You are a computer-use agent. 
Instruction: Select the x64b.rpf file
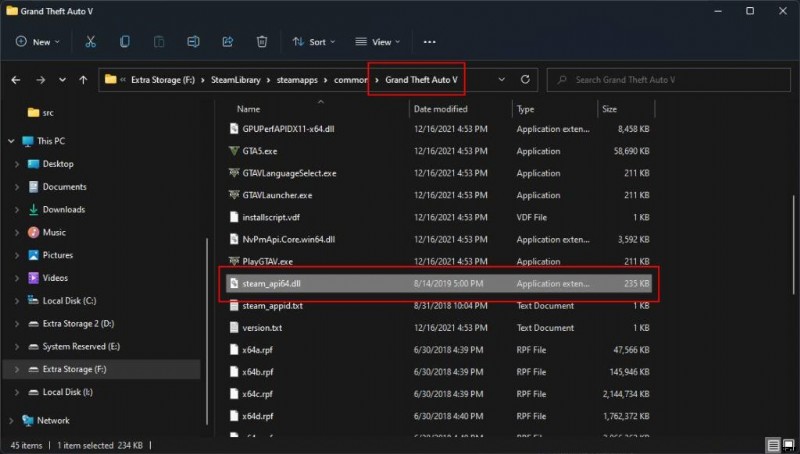click(258, 372)
